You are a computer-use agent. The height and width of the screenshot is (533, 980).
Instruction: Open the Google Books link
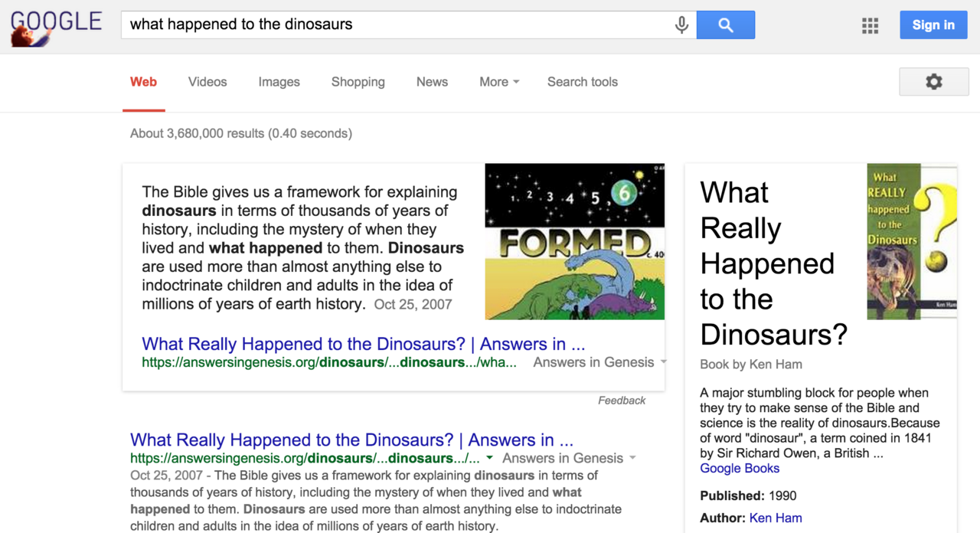pyautogui.click(x=740, y=469)
